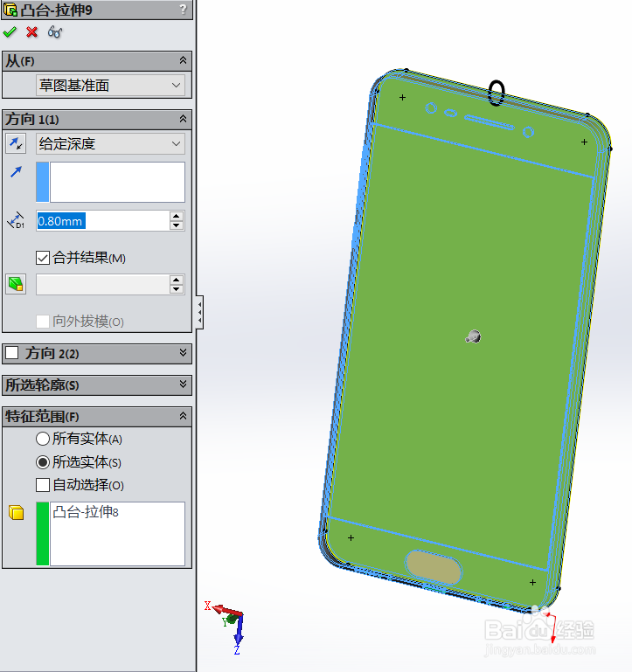Select the 所选实体(S) radio button

(43, 462)
